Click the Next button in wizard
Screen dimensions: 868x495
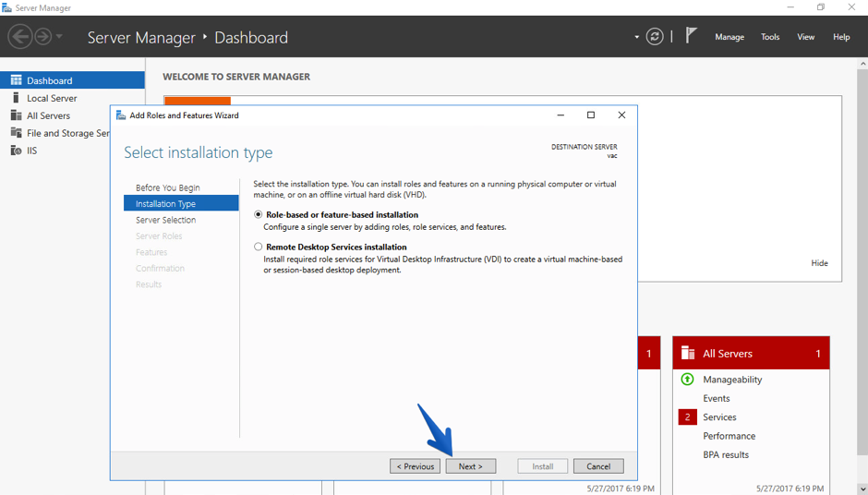point(471,466)
